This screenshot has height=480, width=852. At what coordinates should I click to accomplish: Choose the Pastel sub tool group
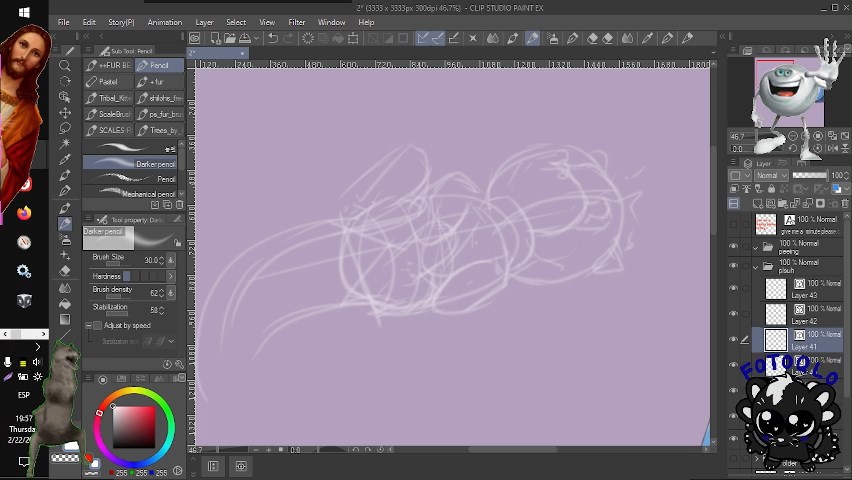coord(109,82)
